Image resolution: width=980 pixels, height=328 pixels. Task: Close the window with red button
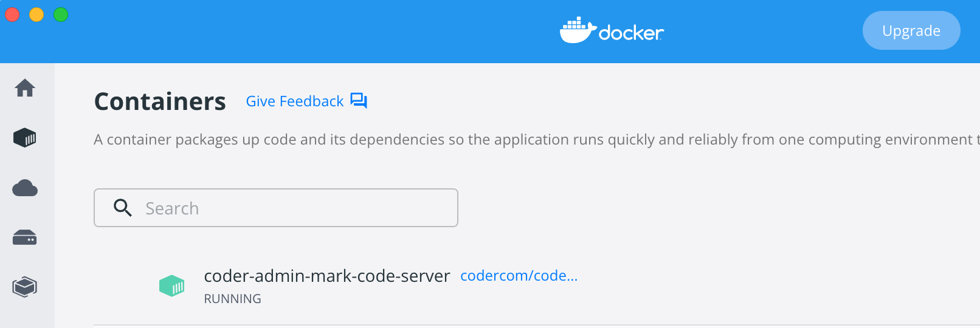12,15
